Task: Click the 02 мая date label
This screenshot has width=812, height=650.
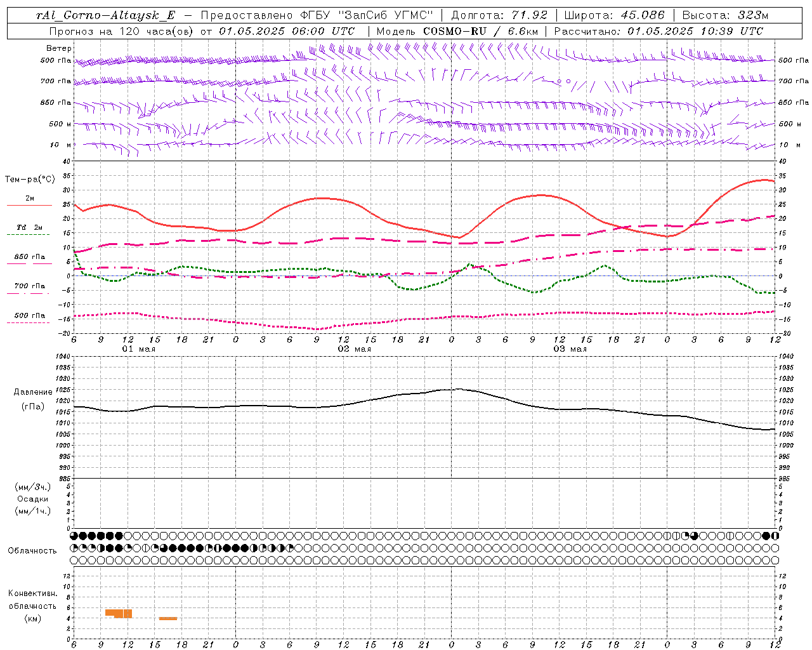Action: pyautogui.click(x=355, y=348)
